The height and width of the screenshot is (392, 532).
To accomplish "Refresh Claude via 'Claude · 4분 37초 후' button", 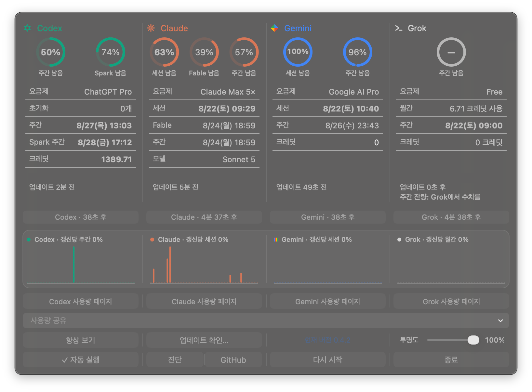I will [x=204, y=217].
